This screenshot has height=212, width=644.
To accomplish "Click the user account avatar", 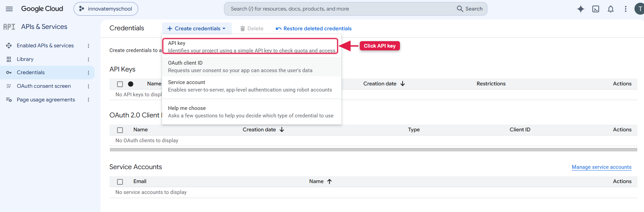I will [639, 9].
